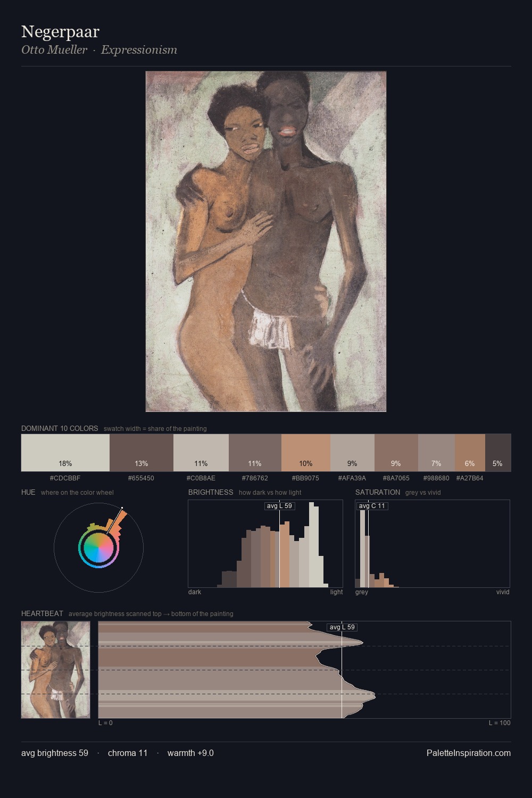Click the DOMINANT 10 COLORS heading

pos(60,428)
